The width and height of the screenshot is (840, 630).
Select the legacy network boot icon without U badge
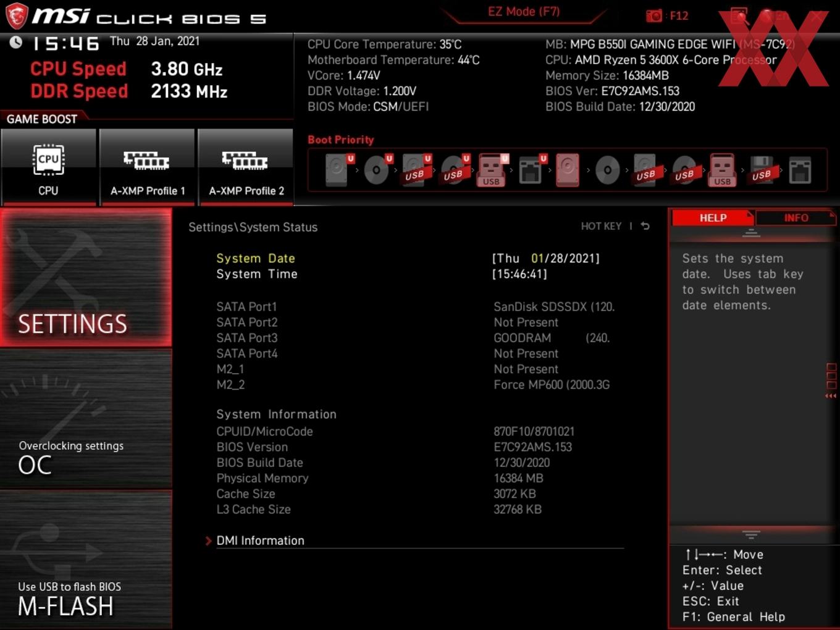tap(800, 170)
